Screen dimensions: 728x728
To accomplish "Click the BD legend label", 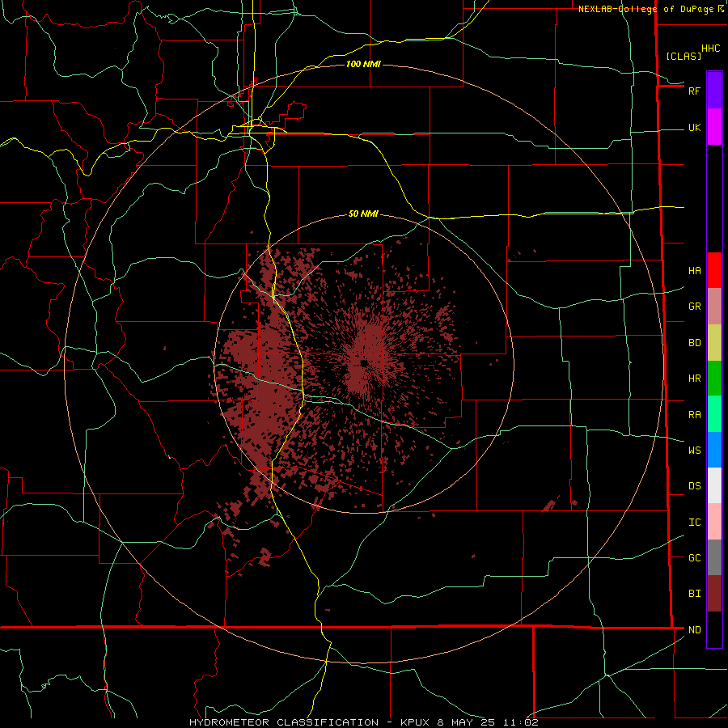I will [x=695, y=343].
